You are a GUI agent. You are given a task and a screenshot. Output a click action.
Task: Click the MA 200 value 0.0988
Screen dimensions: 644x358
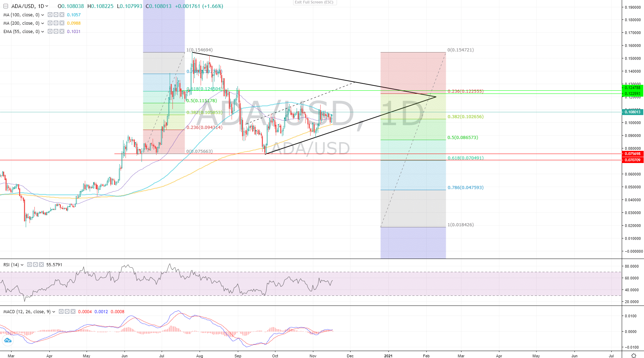point(74,23)
